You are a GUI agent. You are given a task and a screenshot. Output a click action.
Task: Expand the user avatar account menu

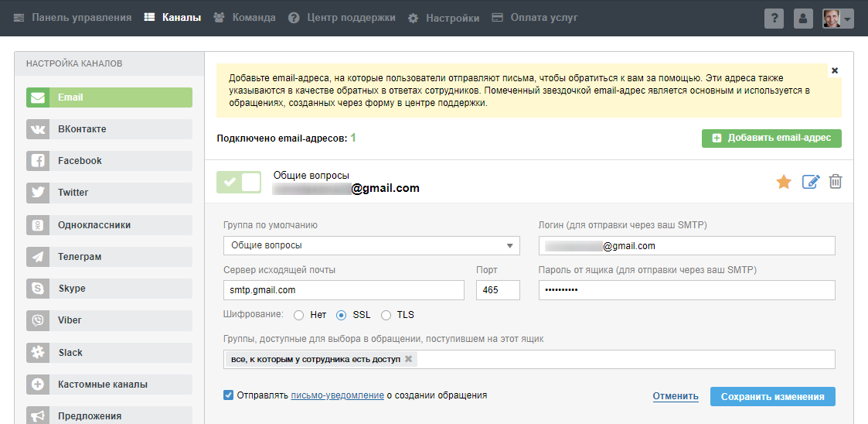click(x=838, y=19)
